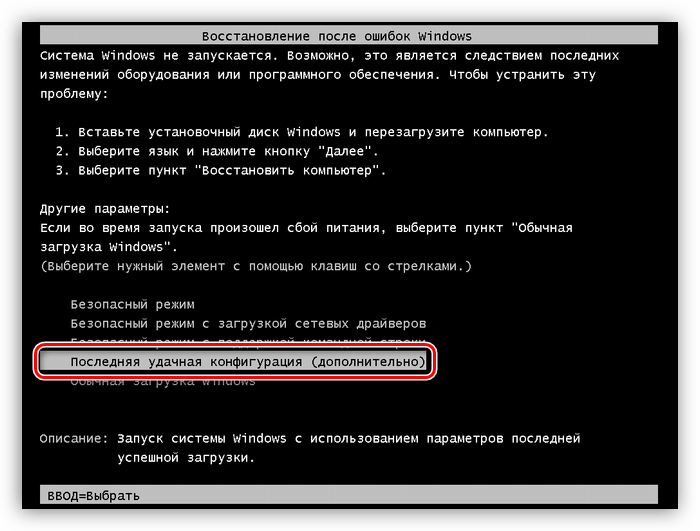Click the line starting "Если во время запуска"

(306, 228)
